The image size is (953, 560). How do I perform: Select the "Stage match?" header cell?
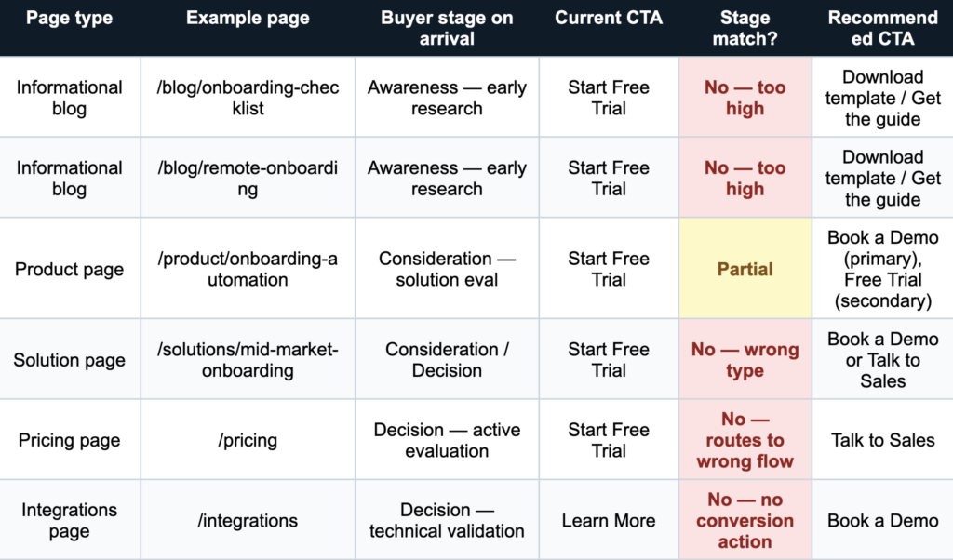[x=745, y=28]
